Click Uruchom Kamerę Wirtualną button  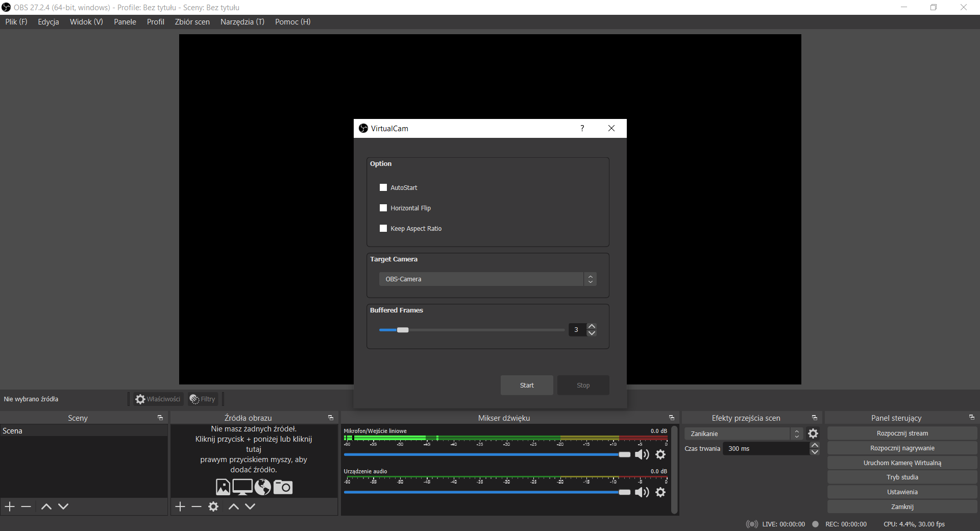pos(902,463)
